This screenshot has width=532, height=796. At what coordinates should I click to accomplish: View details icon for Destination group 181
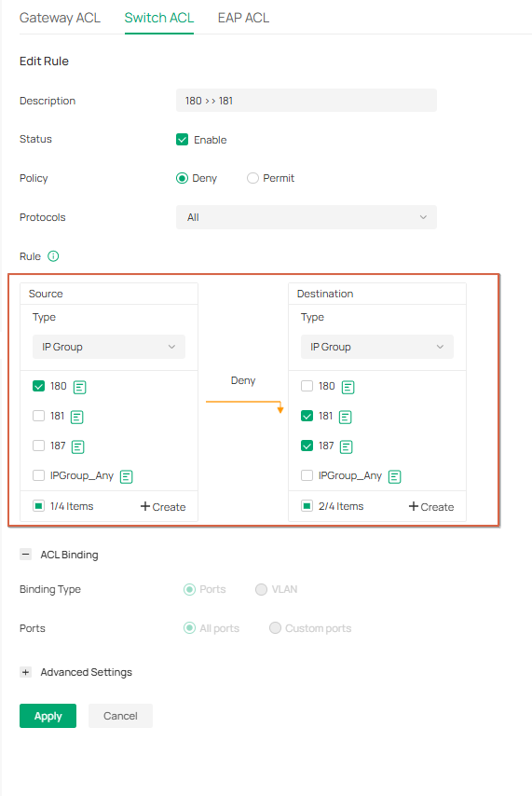(345, 418)
